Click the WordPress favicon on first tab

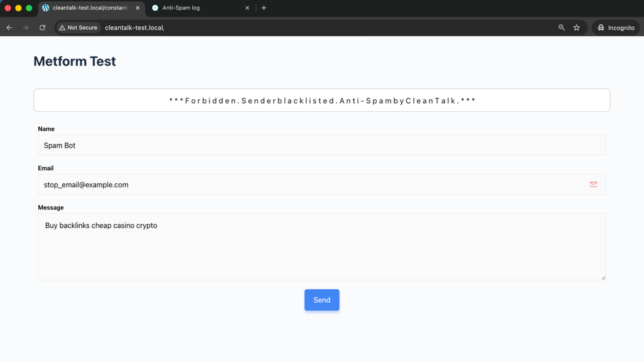(x=45, y=8)
